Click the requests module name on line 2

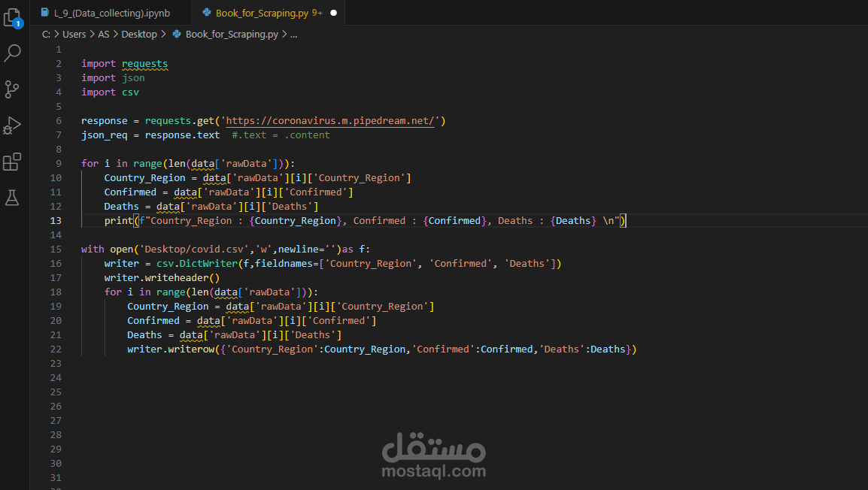coord(144,64)
